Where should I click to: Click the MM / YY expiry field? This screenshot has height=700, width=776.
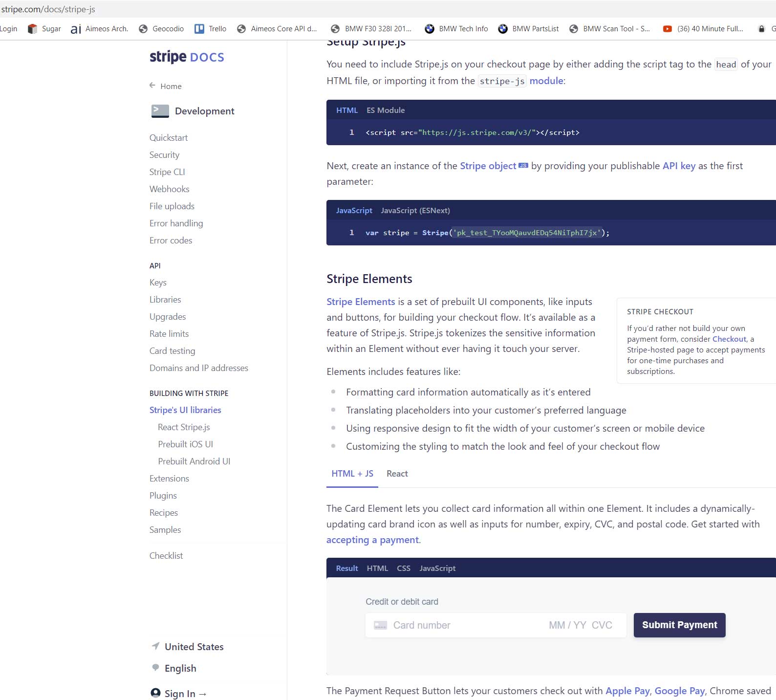(x=567, y=625)
